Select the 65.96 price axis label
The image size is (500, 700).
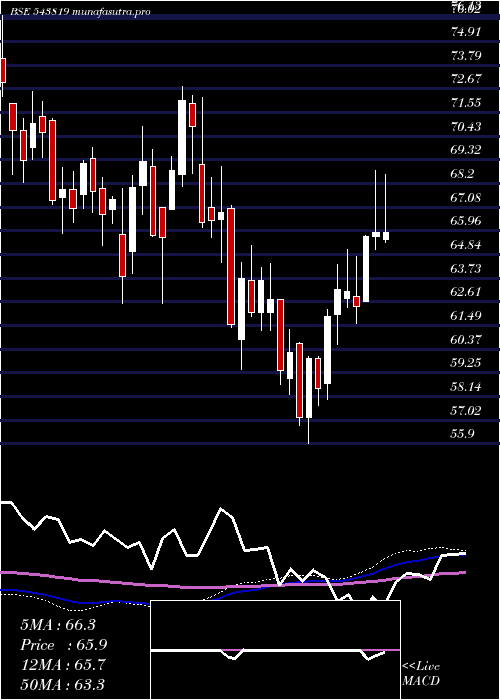pos(466,221)
